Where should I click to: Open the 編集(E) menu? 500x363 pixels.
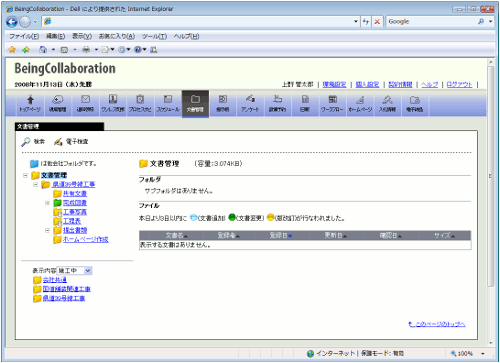pos(55,36)
